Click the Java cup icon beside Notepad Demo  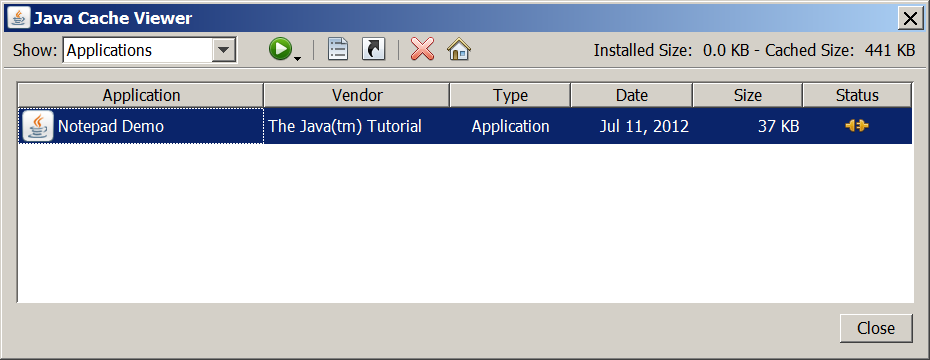[x=38, y=126]
